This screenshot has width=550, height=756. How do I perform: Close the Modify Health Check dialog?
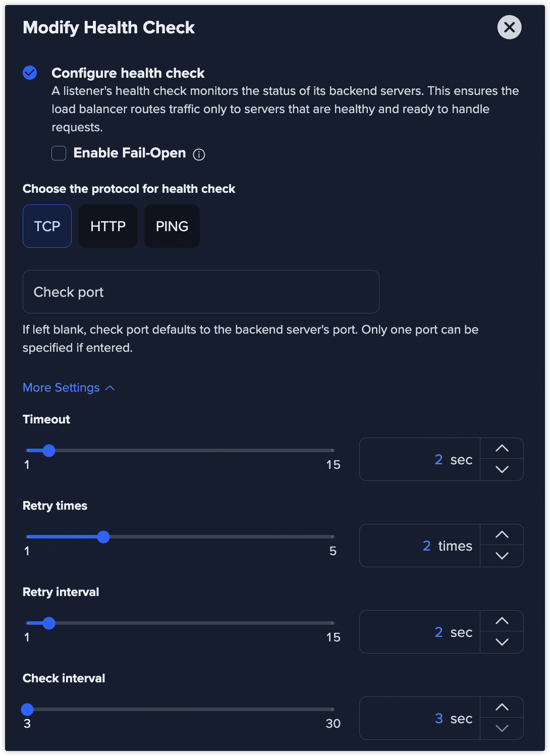[x=509, y=27]
